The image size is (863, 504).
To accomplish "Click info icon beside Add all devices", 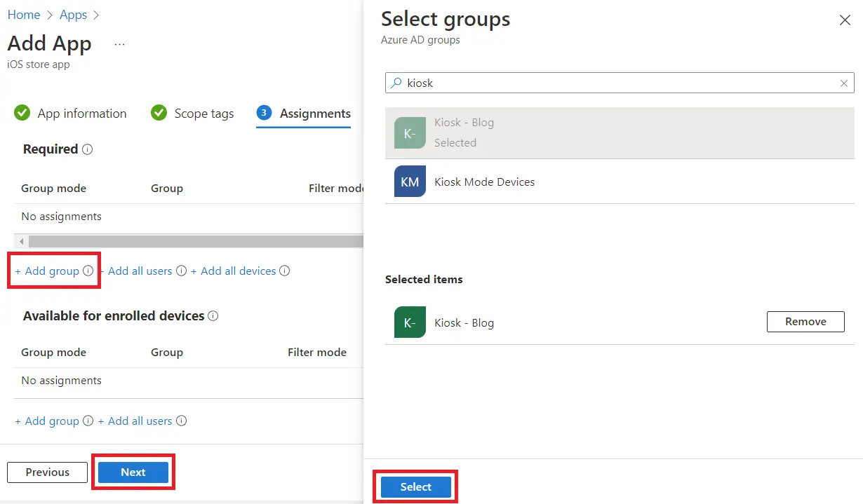I will [285, 271].
